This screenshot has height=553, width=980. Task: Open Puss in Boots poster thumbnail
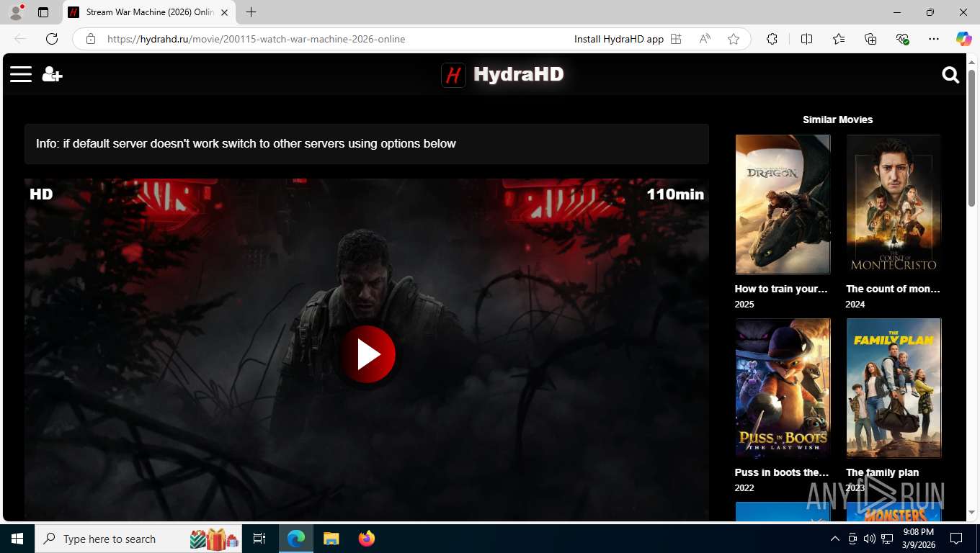[783, 388]
